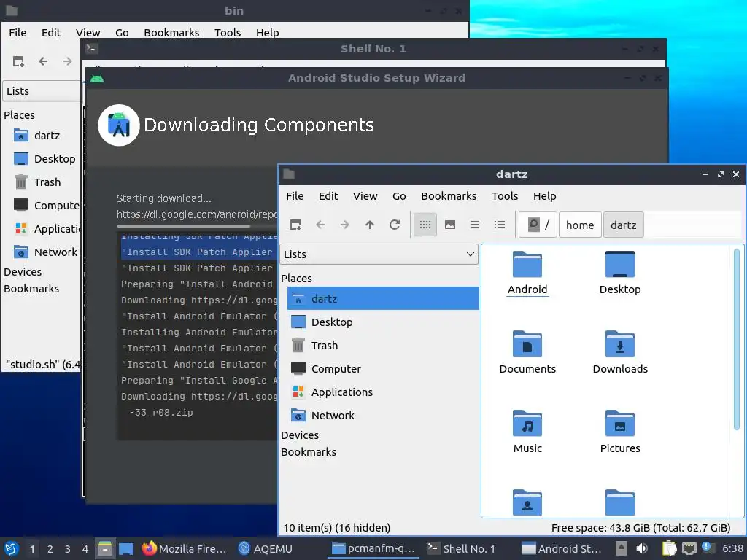747x560 pixels.
Task: Click the new tab icon in dartz window
Action: pyautogui.click(x=295, y=225)
